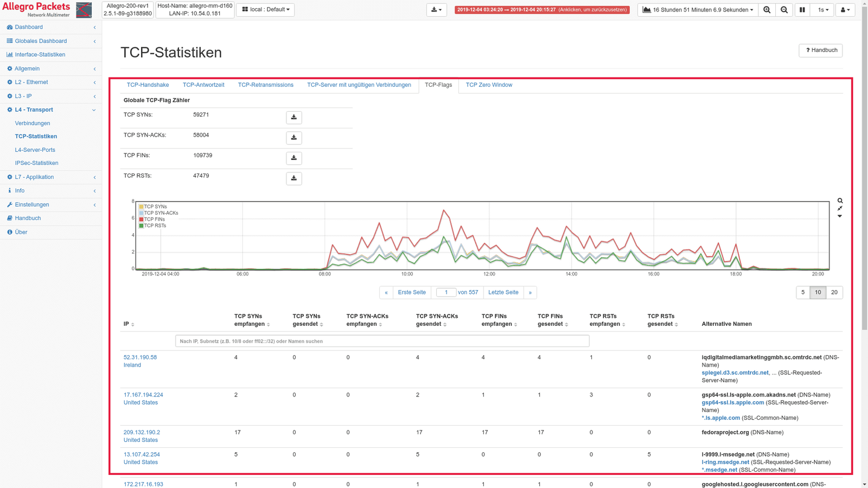Switch to the TCP Zero Window tab

488,85
